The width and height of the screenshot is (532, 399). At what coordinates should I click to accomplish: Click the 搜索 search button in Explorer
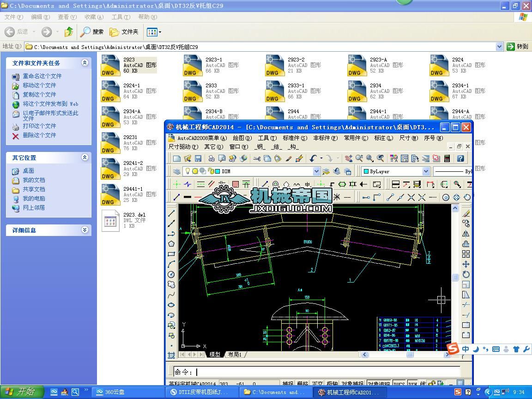[92, 32]
